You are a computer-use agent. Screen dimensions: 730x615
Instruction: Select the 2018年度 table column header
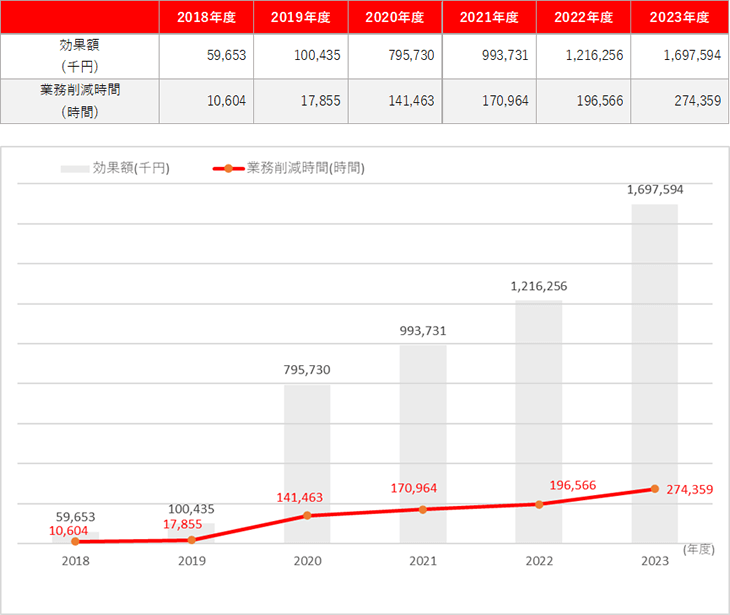(206, 18)
